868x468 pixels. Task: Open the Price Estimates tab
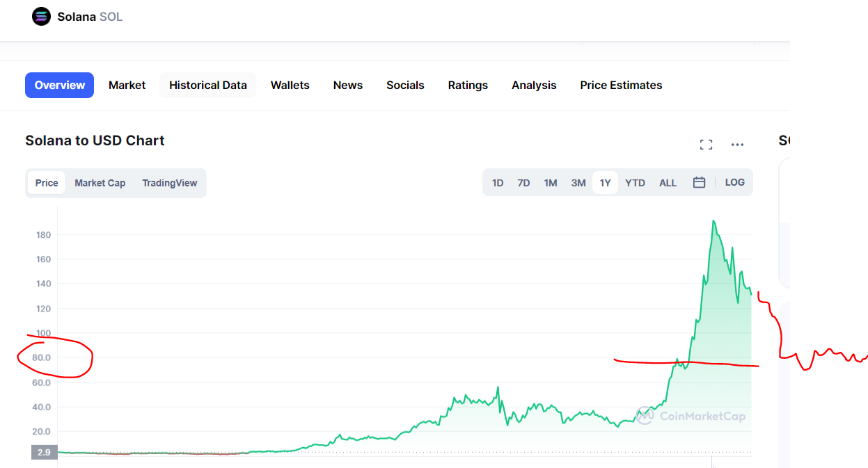pos(621,85)
